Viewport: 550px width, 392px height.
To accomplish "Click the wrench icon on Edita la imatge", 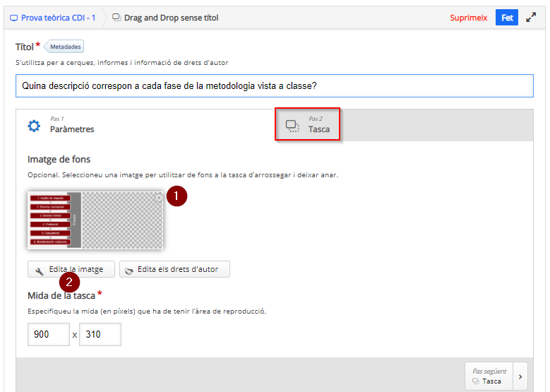I will point(40,271).
